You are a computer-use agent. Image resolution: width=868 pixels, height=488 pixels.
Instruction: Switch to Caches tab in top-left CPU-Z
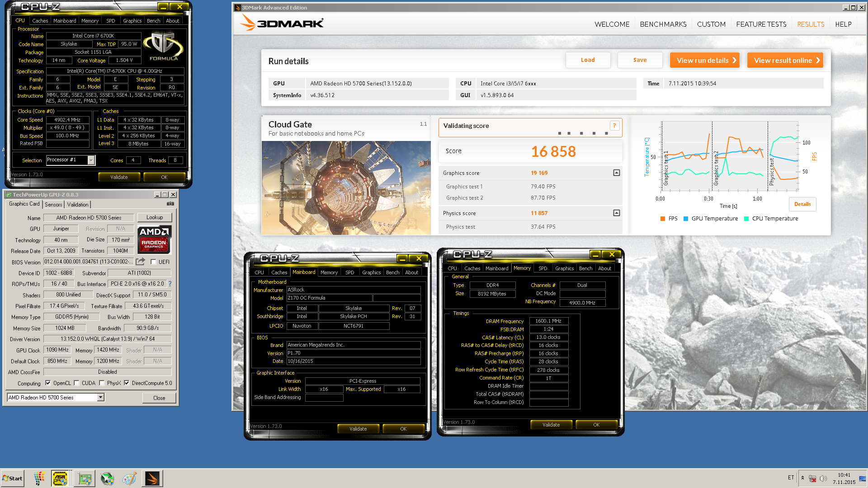point(40,21)
